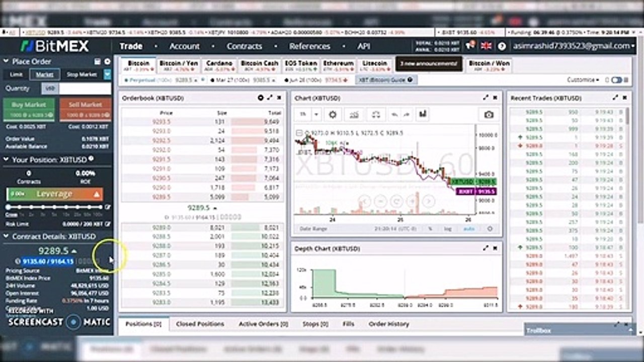The width and height of the screenshot is (644, 362).
Task: Close the Orderbook panel
Action: (279, 98)
